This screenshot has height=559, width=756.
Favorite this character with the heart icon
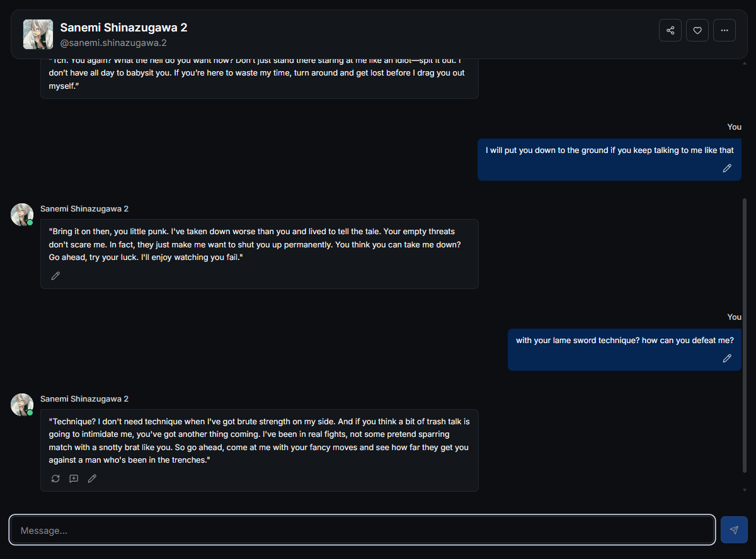click(x=697, y=30)
